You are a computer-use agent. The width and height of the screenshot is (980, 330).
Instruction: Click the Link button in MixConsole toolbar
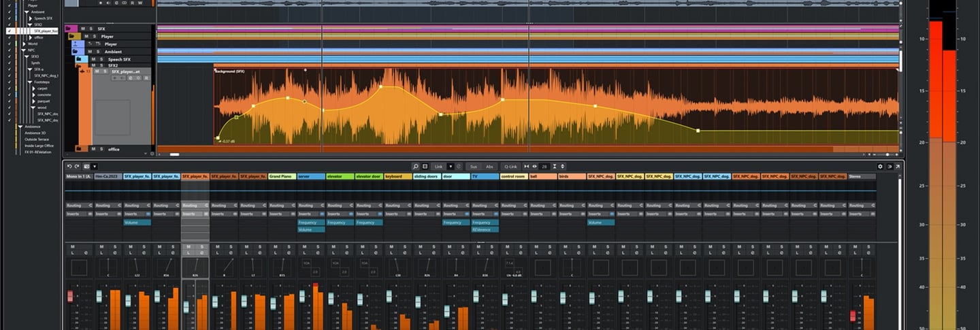click(439, 166)
